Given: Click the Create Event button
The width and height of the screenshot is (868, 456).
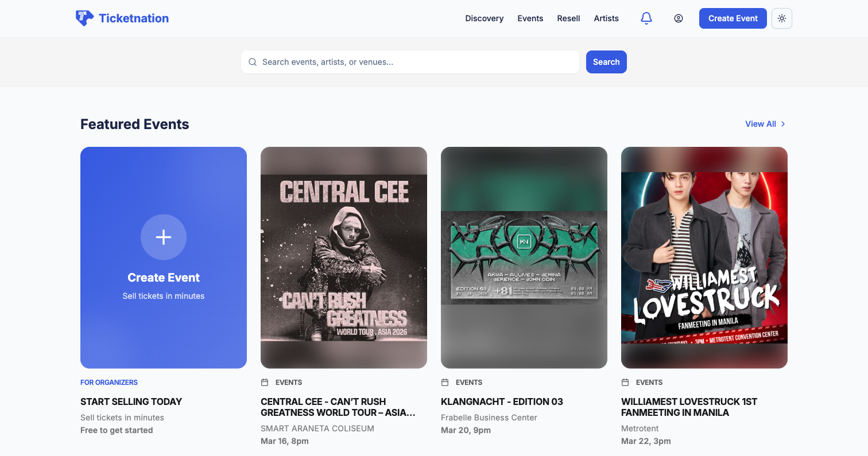Looking at the screenshot, I should [x=733, y=18].
